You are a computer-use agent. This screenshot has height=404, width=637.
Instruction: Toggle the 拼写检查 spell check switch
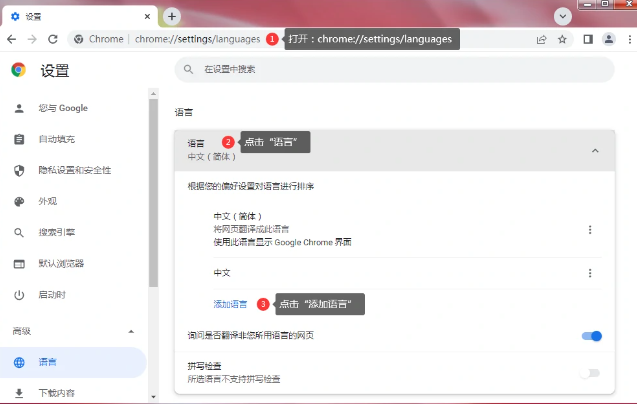coord(591,373)
